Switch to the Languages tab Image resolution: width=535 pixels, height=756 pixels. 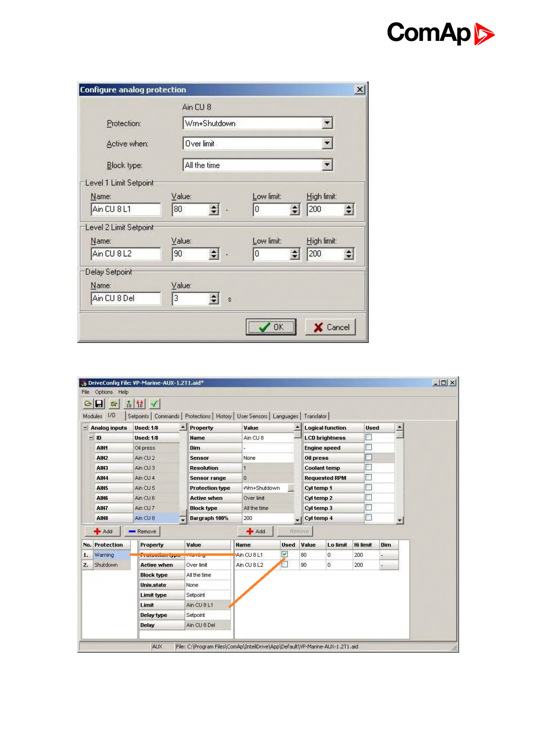285,416
